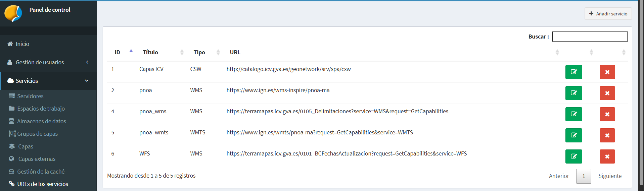Collapse the Servicios menu section
Viewport: 644px width, 191px height.
(x=48, y=81)
